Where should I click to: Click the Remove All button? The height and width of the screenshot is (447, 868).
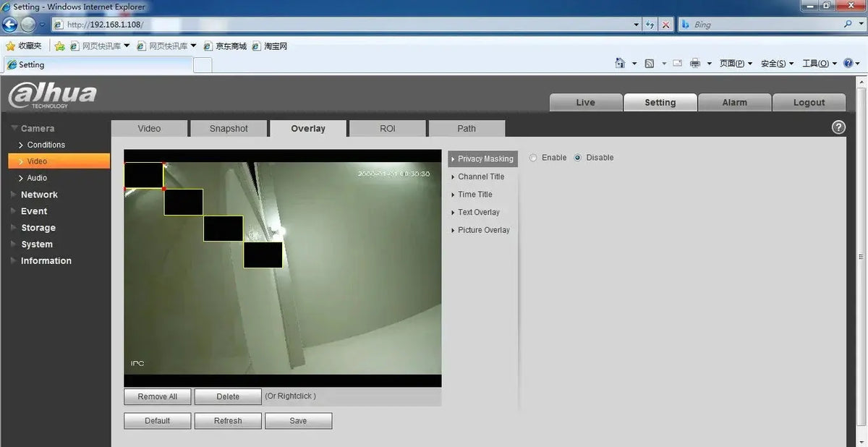click(x=157, y=396)
